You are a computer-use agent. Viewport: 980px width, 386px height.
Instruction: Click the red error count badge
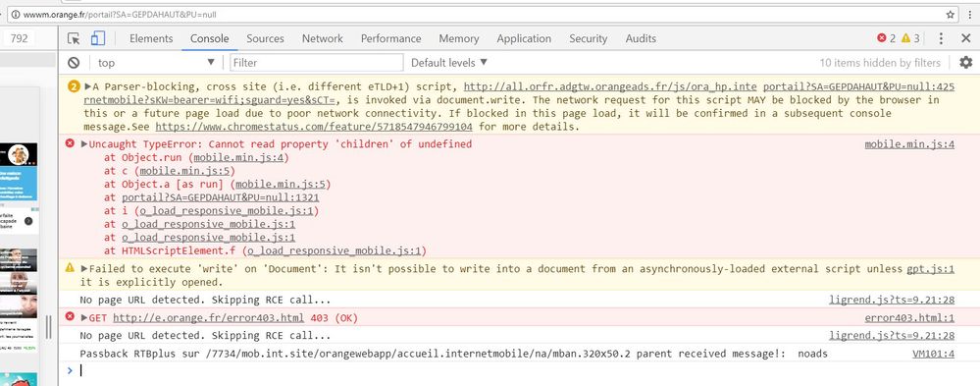coord(886,38)
